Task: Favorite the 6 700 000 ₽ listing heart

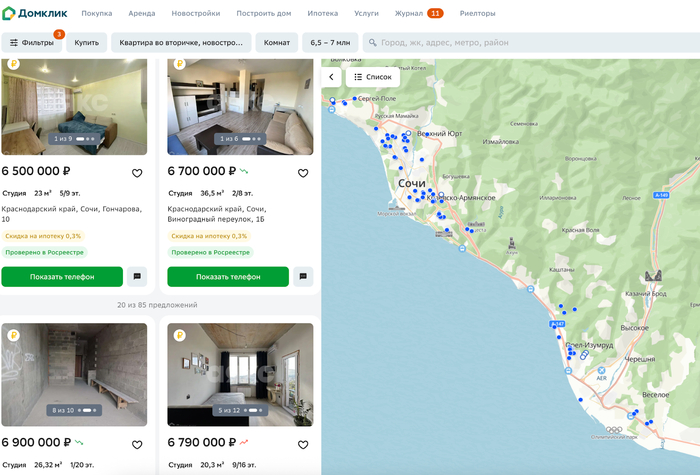Action: point(303,173)
